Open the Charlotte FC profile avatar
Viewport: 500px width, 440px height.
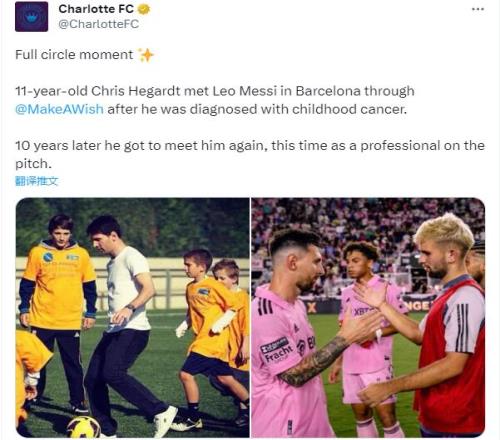(x=31, y=16)
